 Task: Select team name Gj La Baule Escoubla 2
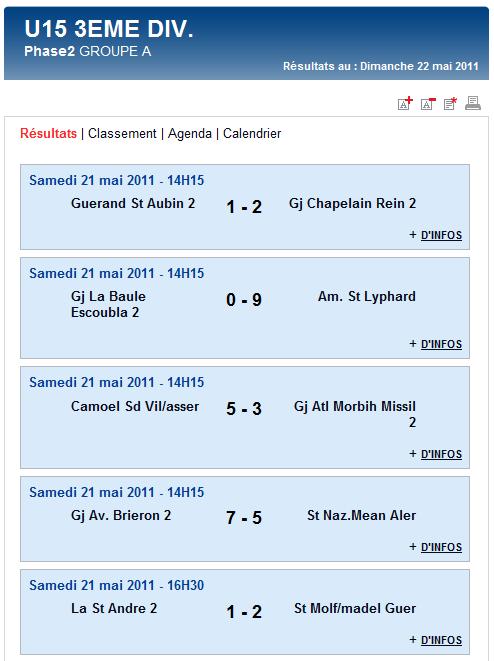pos(108,304)
